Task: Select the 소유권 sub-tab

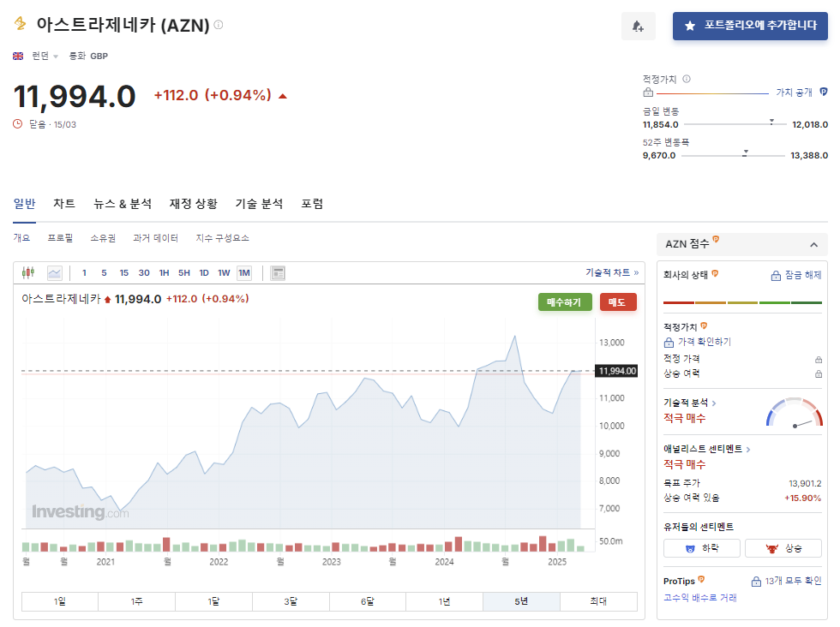Action: pyautogui.click(x=103, y=238)
